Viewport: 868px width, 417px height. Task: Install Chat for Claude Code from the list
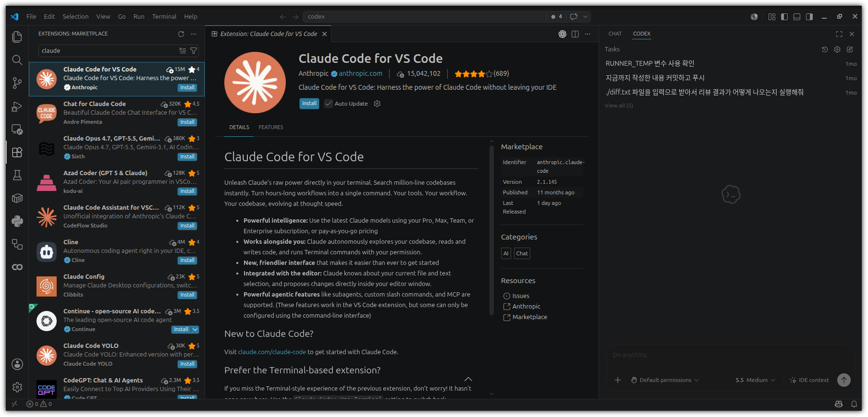point(187,122)
